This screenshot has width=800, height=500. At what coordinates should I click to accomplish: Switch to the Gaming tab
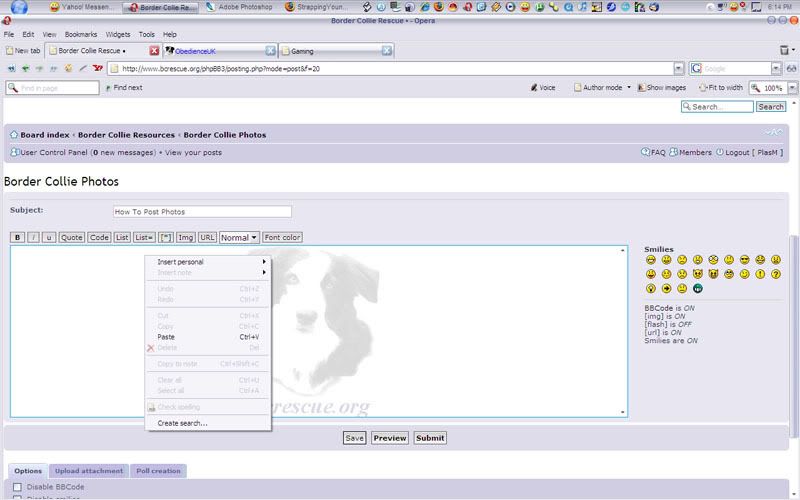tap(337, 51)
